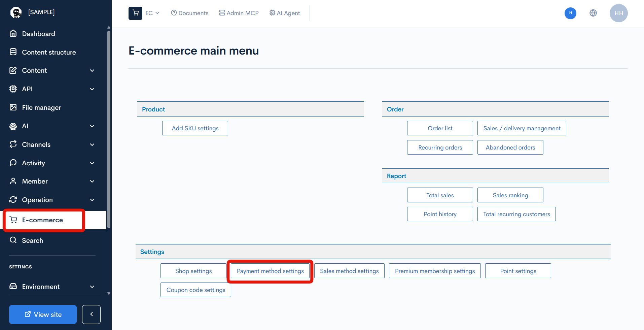Click the Content structure database icon
The height and width of the screenshot is (330, 644).
(x=13, y=52)
